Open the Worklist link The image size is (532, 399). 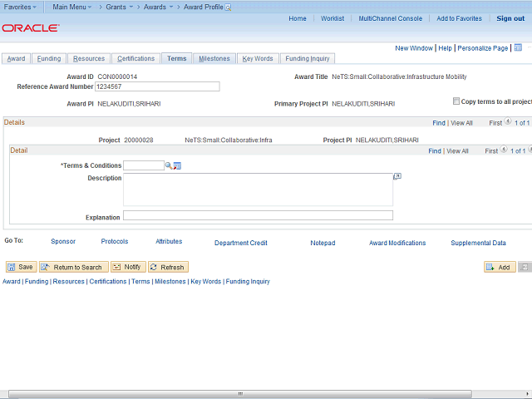click(x=332, y=18)
